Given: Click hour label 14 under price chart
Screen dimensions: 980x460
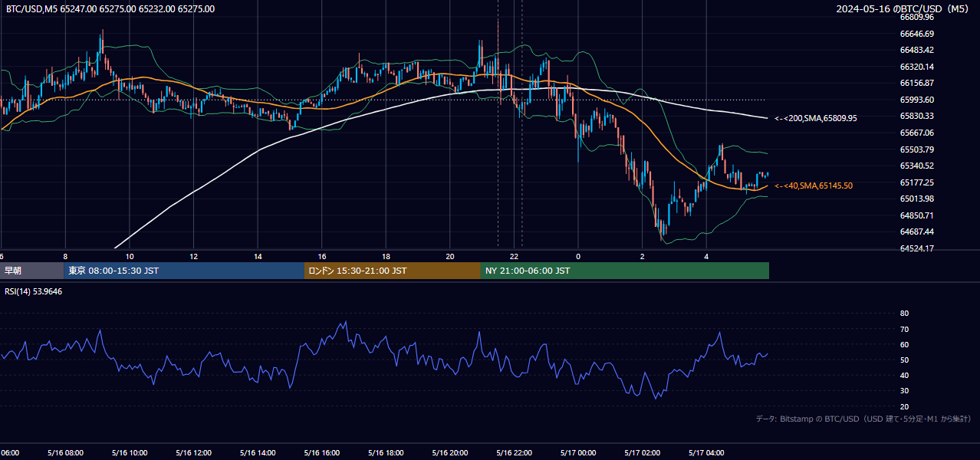Looking at the screenshot, I should click(258, 256).
